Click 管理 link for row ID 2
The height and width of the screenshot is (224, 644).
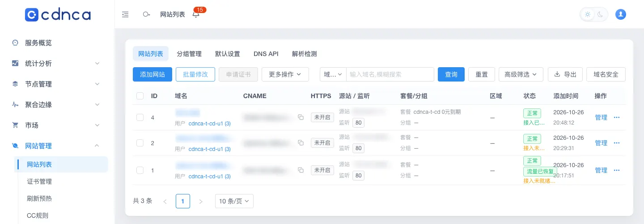[x=601, y=143]
